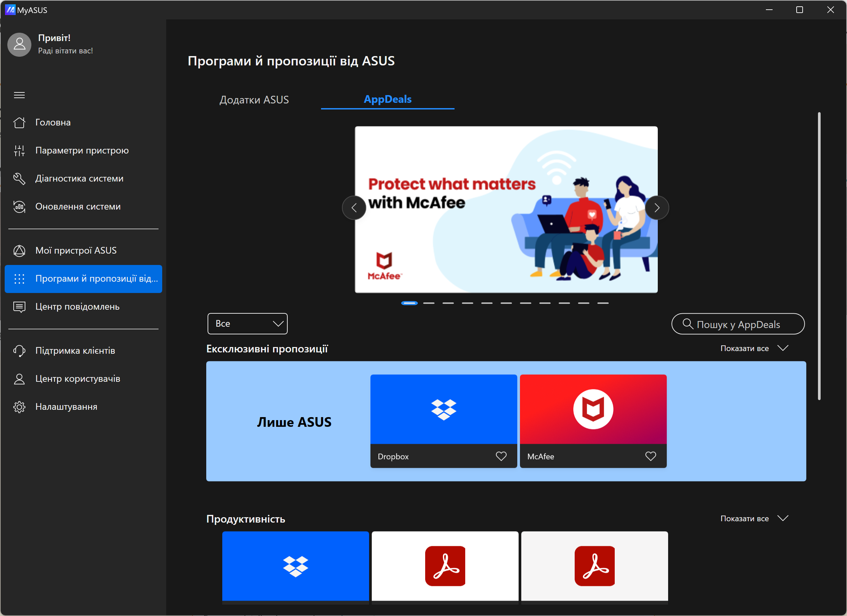The width and height of the screenshot is (847, 616).
Task: Select the last carousel indicator
Action: pyautogui.click(x=603, y=303)
